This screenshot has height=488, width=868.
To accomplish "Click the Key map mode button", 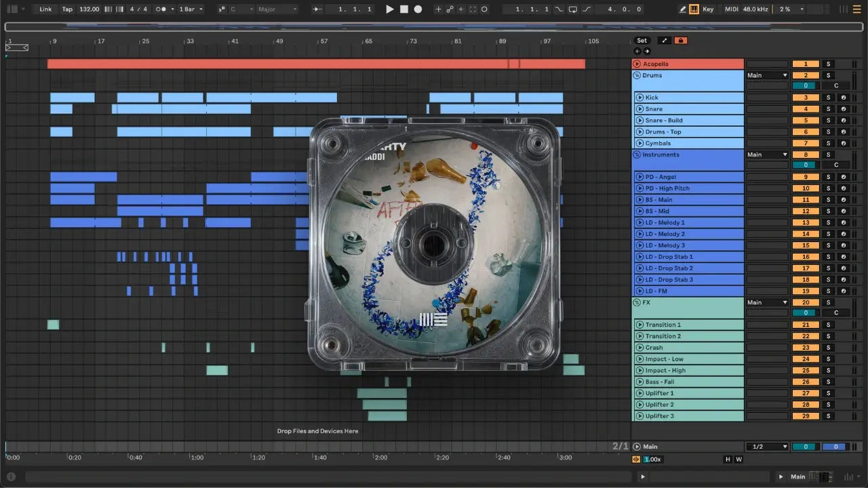I will [708, 9].
